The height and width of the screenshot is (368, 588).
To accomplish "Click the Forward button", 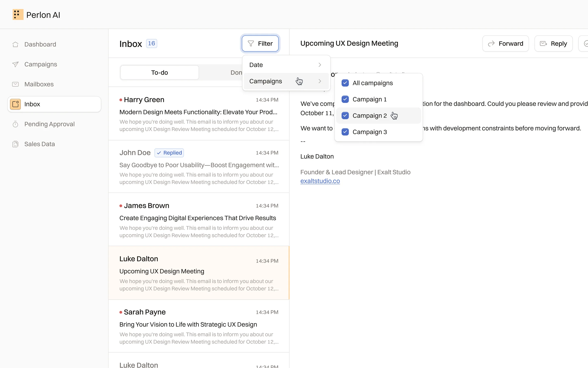I will click(x=505, y=44).
